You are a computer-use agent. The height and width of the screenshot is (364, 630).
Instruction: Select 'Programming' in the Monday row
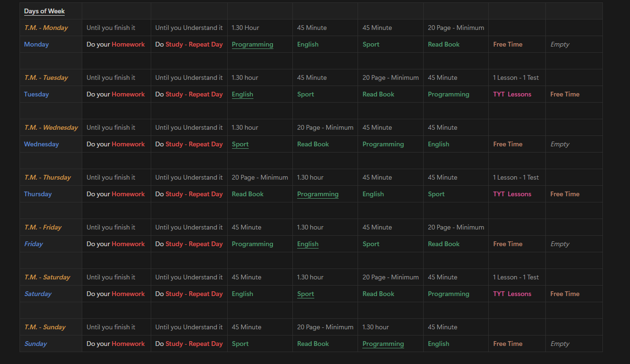click(x=252, y=44)
